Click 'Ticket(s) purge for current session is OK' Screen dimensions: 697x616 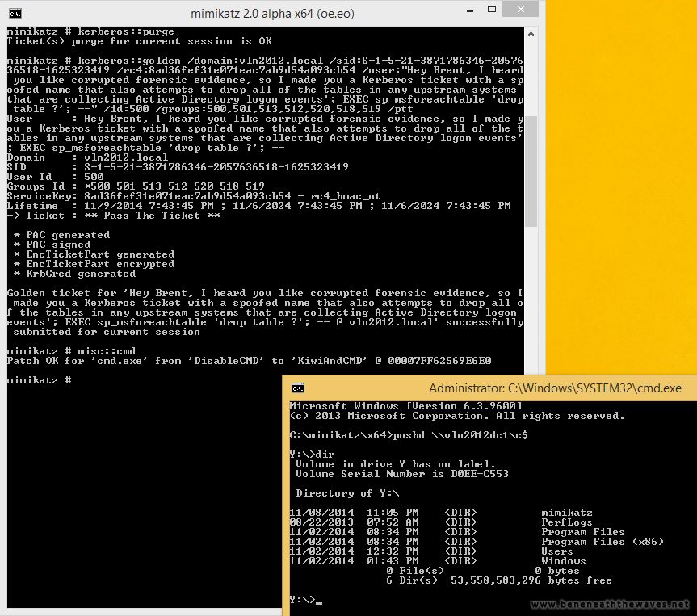click(x=140, y=41)
